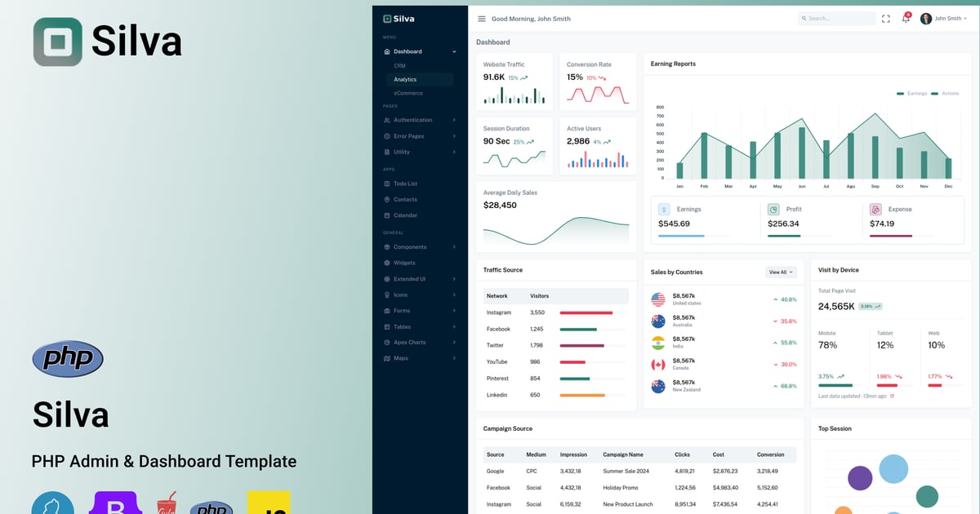Open eCommerce dashboard menu item
This screenshot has width=980, height=514.
coord(408,93)
